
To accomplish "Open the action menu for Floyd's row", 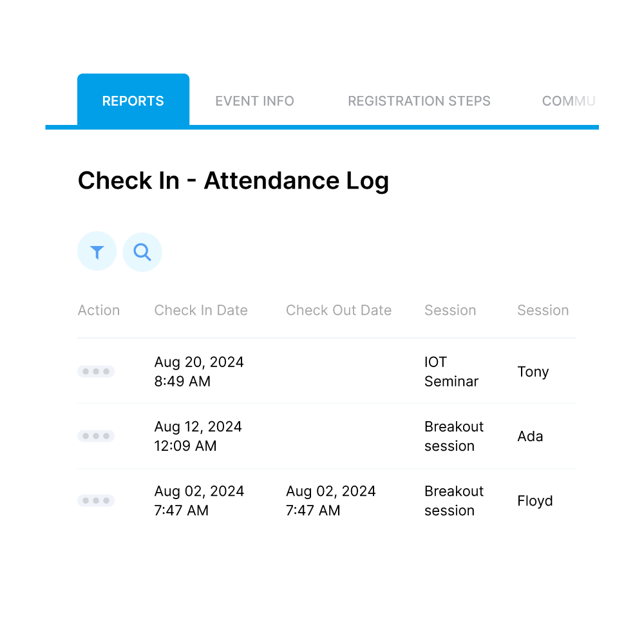I will tap(96, 500).
